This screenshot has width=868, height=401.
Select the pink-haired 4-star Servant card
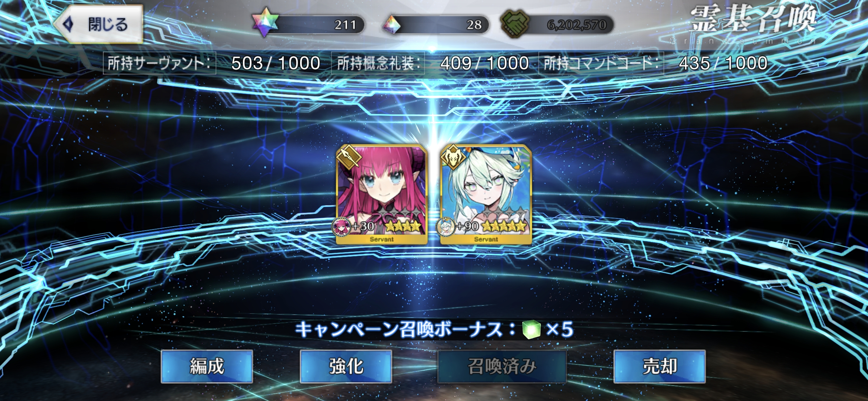click(x=382, y=195)
